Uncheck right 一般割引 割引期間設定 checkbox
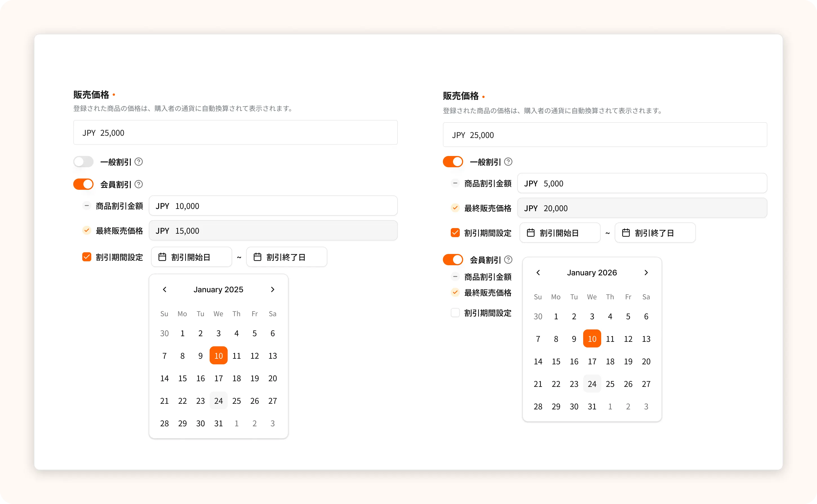Image resolution: width=817 pixels, height=504 pixels. 455,233
